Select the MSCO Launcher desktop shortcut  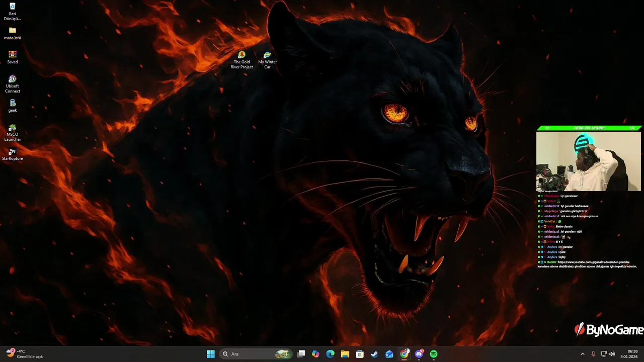(13, 133)
